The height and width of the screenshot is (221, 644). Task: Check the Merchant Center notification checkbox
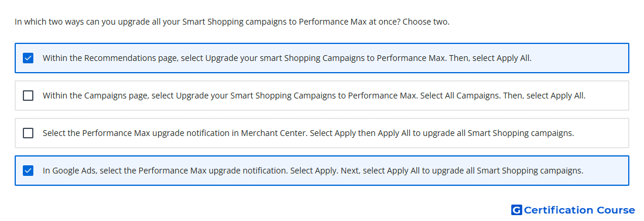(28, 133)
